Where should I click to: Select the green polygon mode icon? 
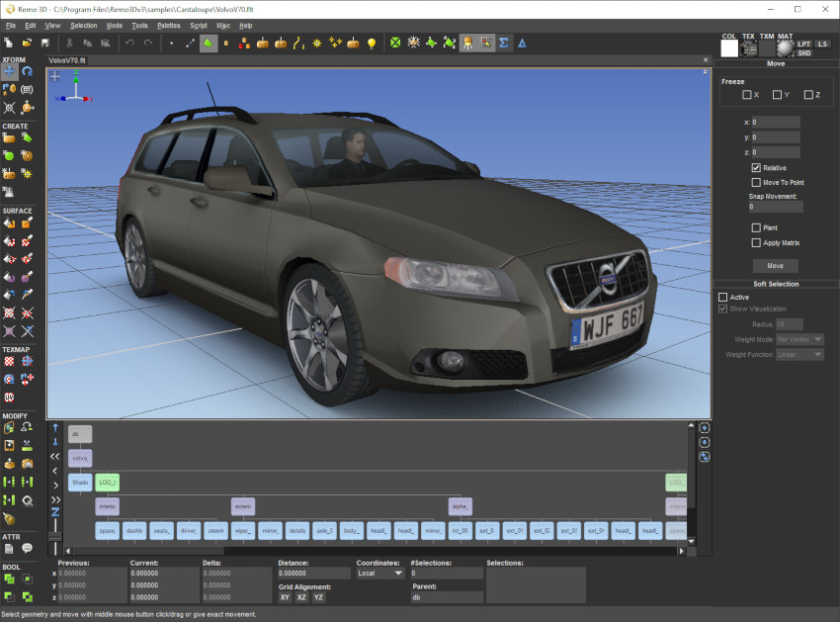click(x=209, y=44)
